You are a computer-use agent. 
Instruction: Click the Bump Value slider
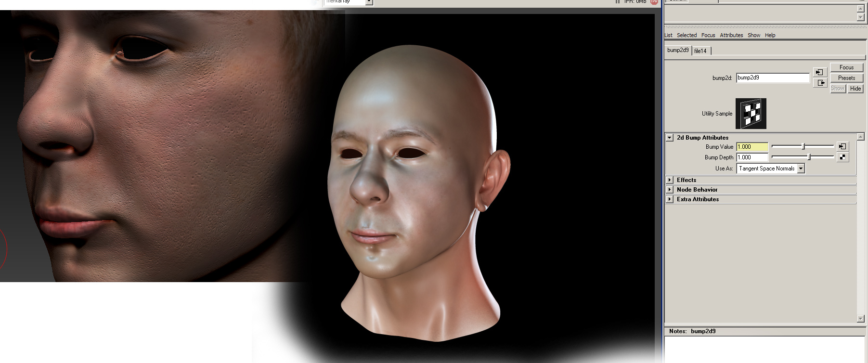803,146
